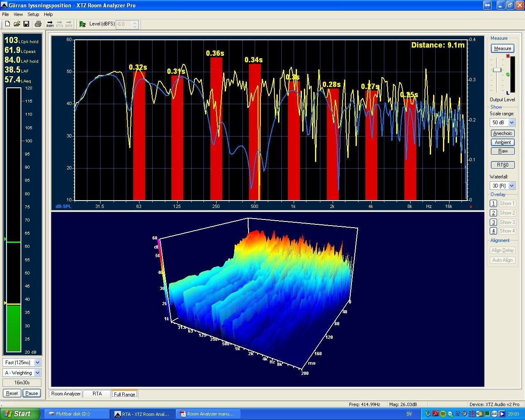Toggle overlay slot 2

coord(493,213)
